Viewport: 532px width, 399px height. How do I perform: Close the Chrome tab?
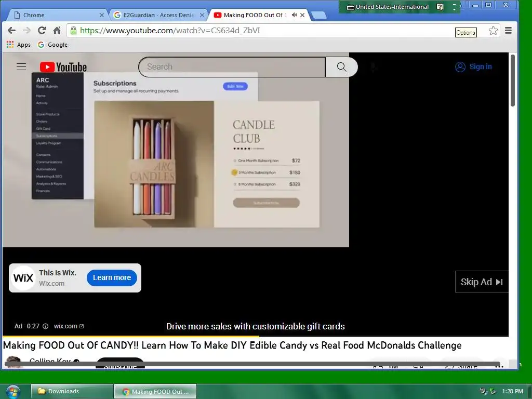pyautogui.click(x=101, y=15)
